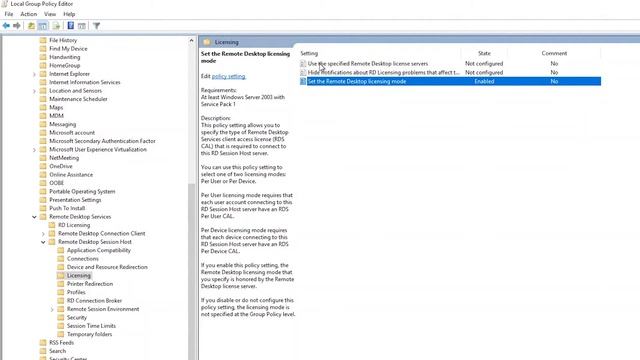The height and width of the screenshot is (360, 640).
Task: Select 'Set the Remote Desktop licensing mode' row
Action: [450, 81]
